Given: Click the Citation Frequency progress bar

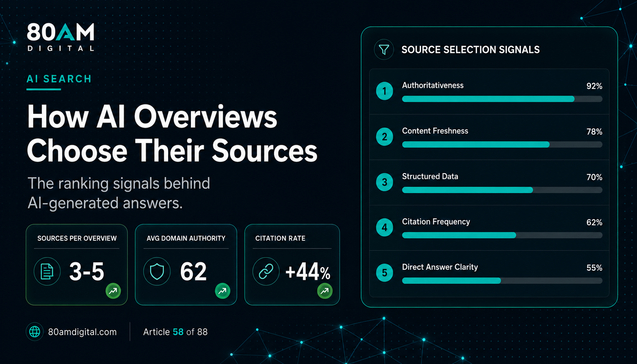Looking at the screenshot, I should (x=502, y=235).
